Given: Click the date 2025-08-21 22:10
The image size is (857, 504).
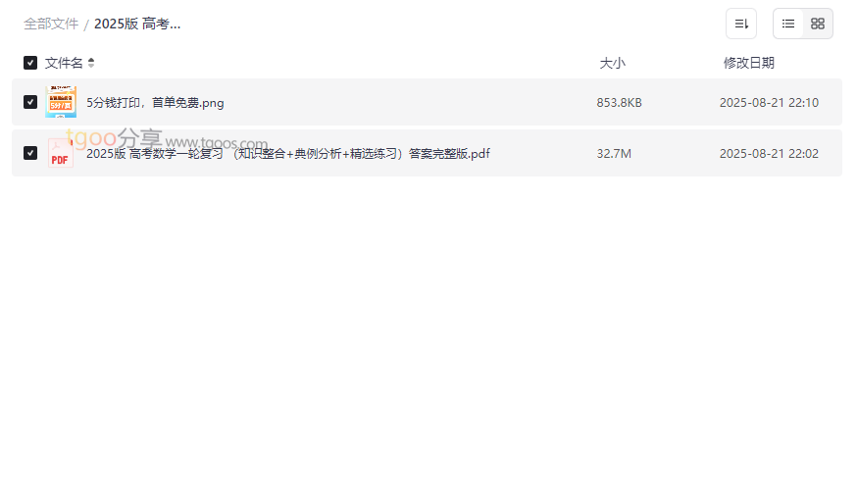Looking at the screenshot, I should click(769, 103).
